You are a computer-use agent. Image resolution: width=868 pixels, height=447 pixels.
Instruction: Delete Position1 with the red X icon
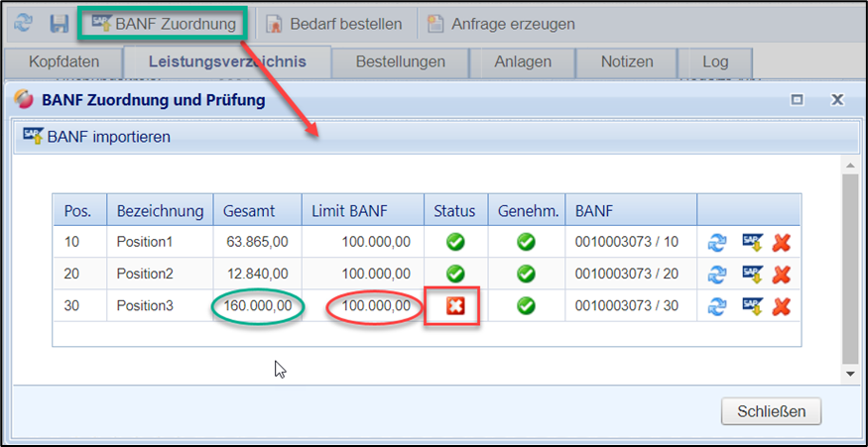[782, 242]
